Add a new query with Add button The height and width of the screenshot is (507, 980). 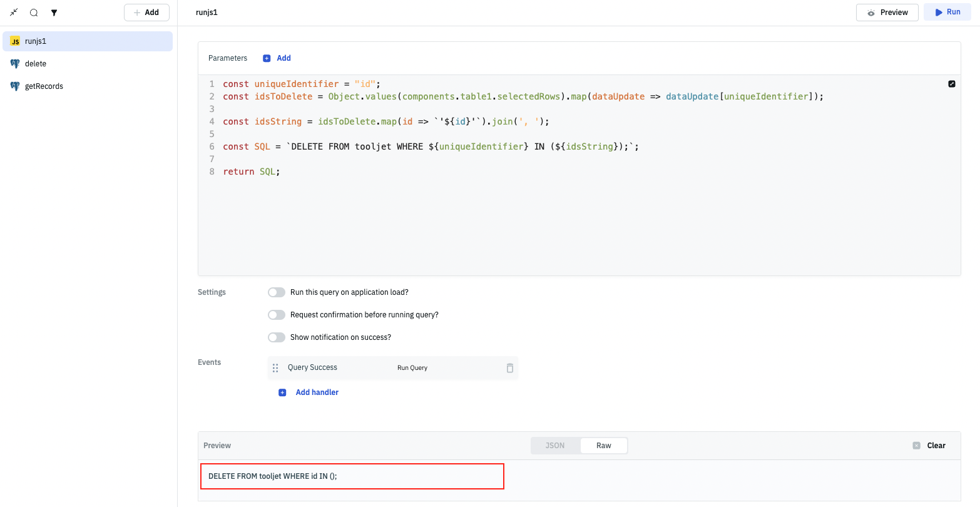pyautogui.click(x=146, y=13)
